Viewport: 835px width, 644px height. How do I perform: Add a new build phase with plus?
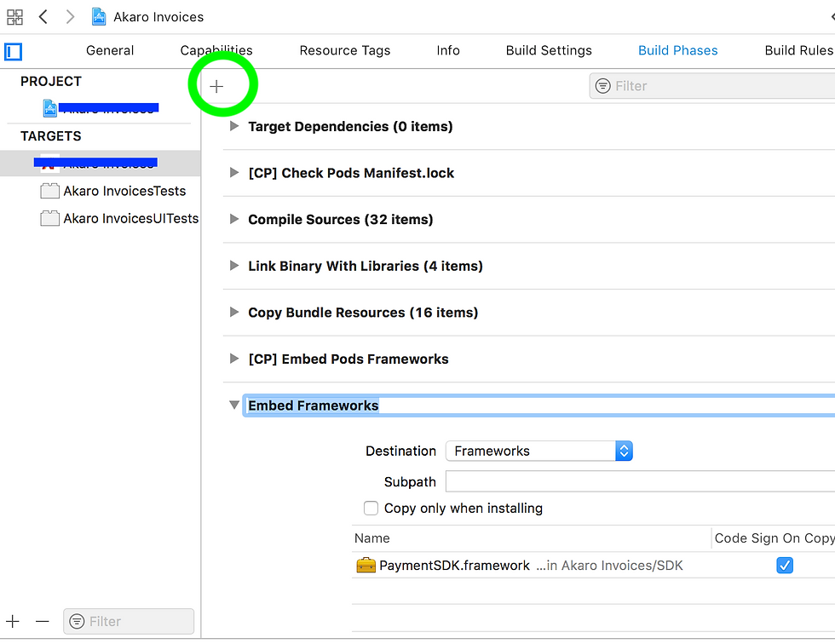216,86
